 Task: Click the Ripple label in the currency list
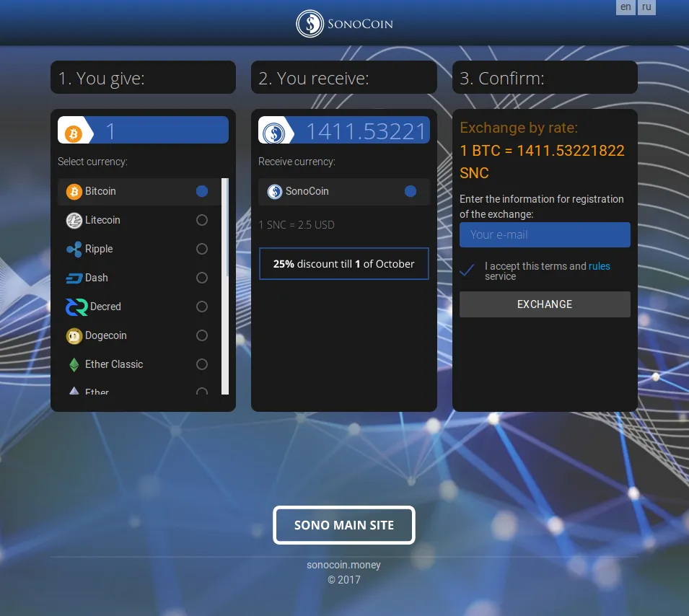pos(99,249)
